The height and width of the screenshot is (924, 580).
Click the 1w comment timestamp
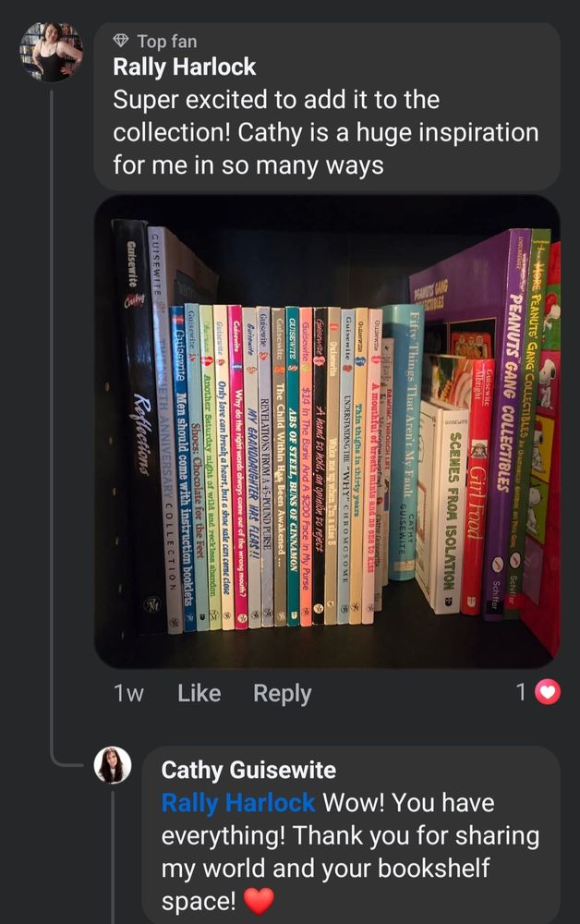(128, 693)
